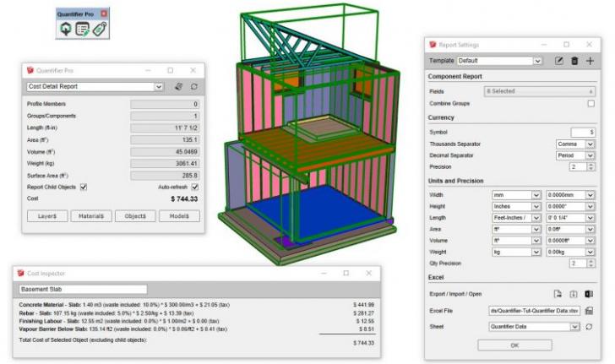Close the Quantifier Pro floating toolbar
Screen dimensions: 615x364
104,14
